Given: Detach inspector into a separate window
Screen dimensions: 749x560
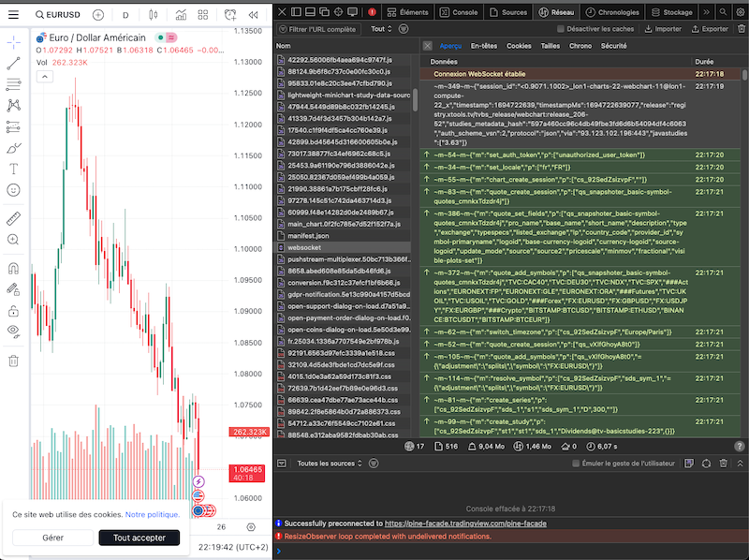Looking at the screenshot, I should (x=324, y=12).
